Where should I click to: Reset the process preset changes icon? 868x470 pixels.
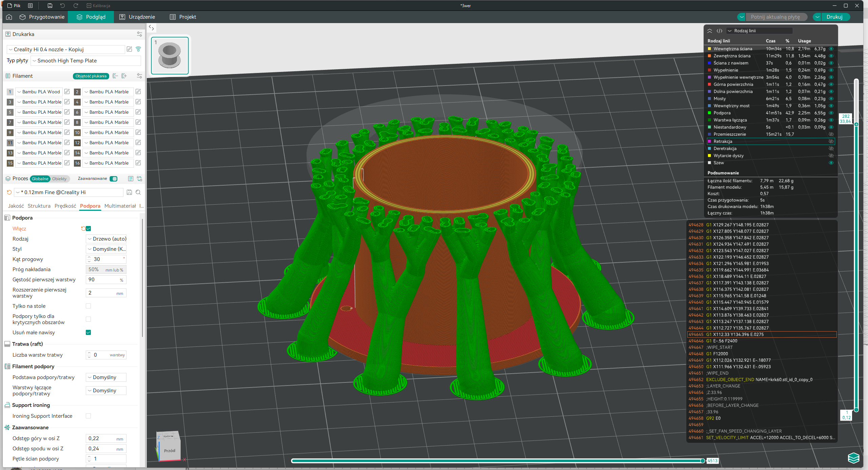pyautogui.click(x=9, y=192)
